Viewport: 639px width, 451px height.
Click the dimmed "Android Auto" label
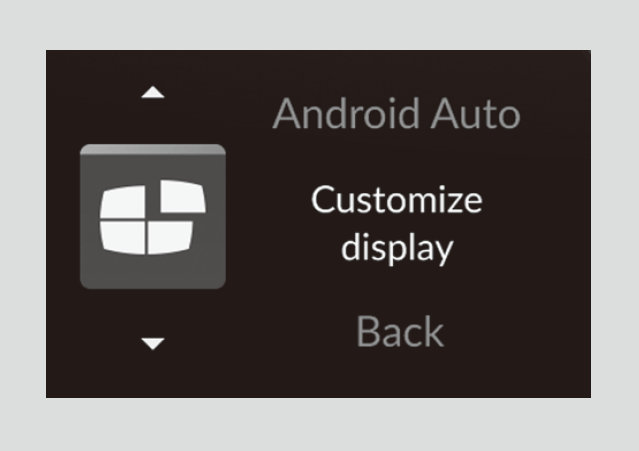(x=397, y=113)
